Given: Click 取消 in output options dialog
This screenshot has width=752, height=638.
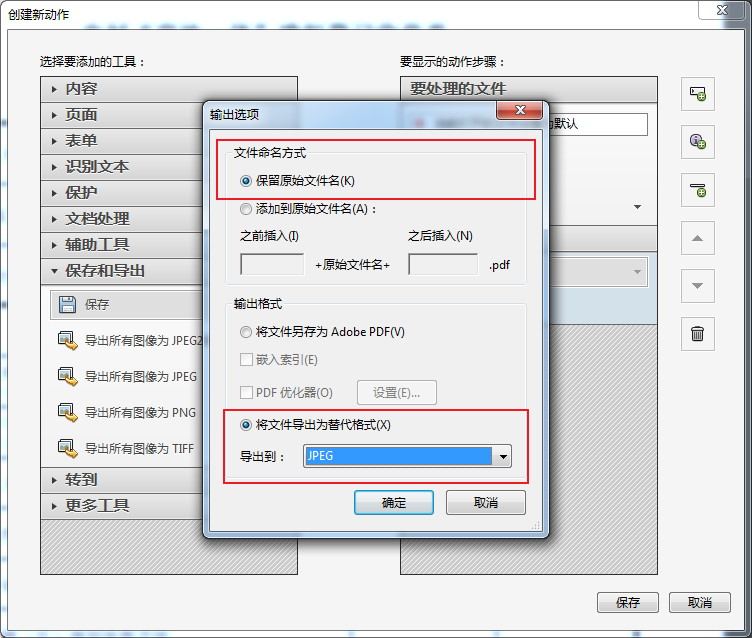Looking at the screenshot, I should [x=486, y=503].
